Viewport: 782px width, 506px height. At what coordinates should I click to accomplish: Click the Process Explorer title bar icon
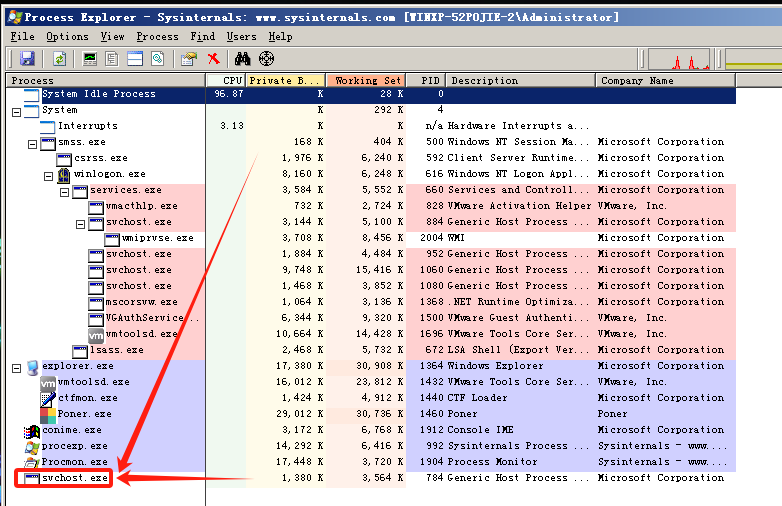[15, 17]
